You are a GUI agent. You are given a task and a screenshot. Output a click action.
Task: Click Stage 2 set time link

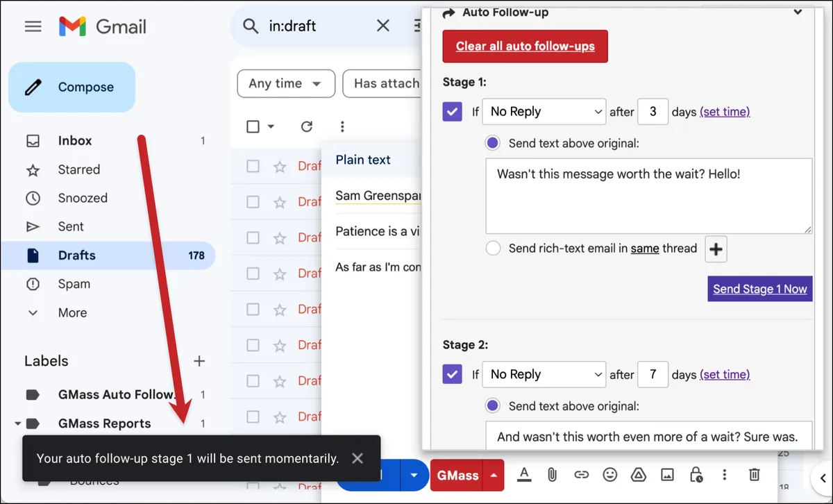(x=725, y=375)
